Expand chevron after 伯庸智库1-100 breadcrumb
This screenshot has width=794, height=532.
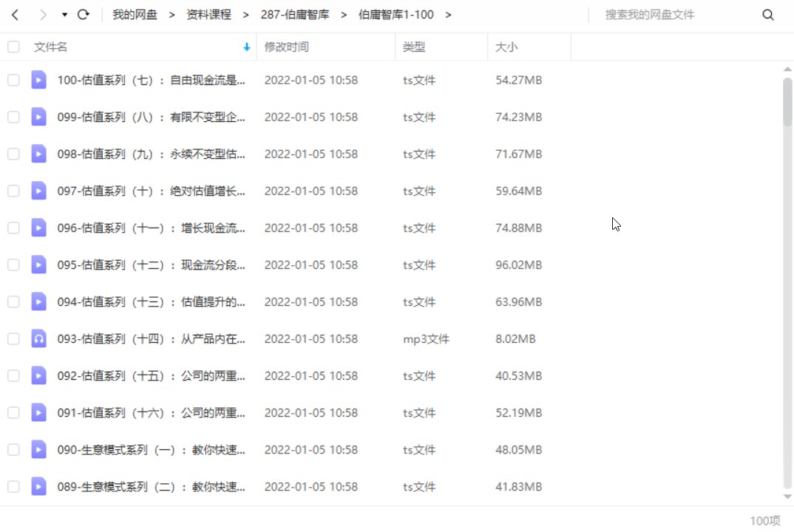pos(448,15)
